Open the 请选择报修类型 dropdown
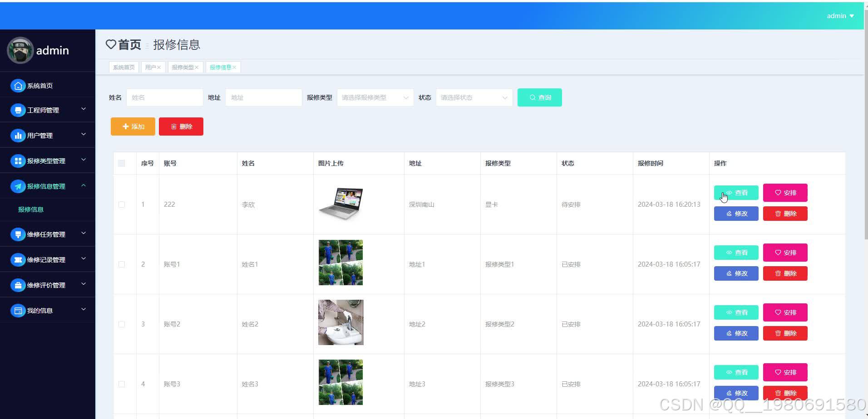Screen dimensions: 868x419 pos(374,97)
